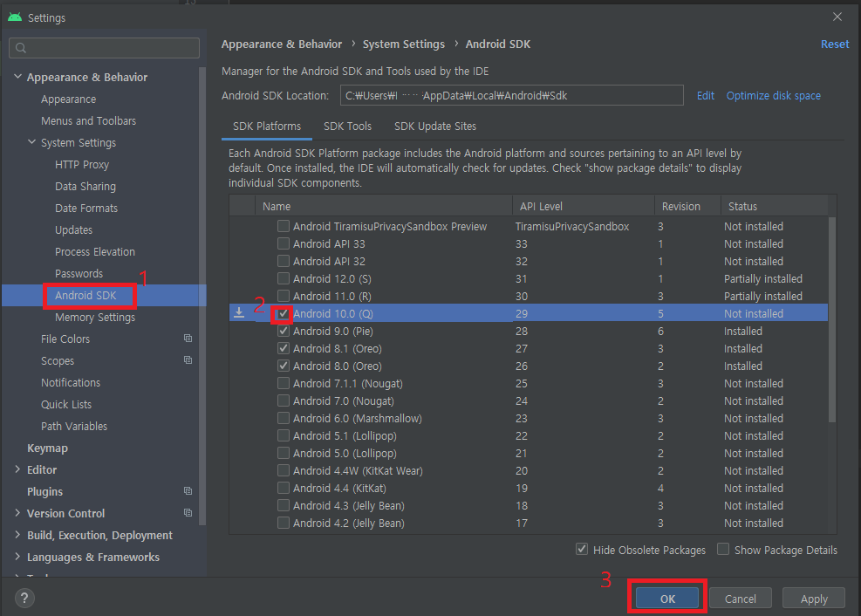Open the SDK Update Sites tab
861x616 pixels.
pos(434,126)
